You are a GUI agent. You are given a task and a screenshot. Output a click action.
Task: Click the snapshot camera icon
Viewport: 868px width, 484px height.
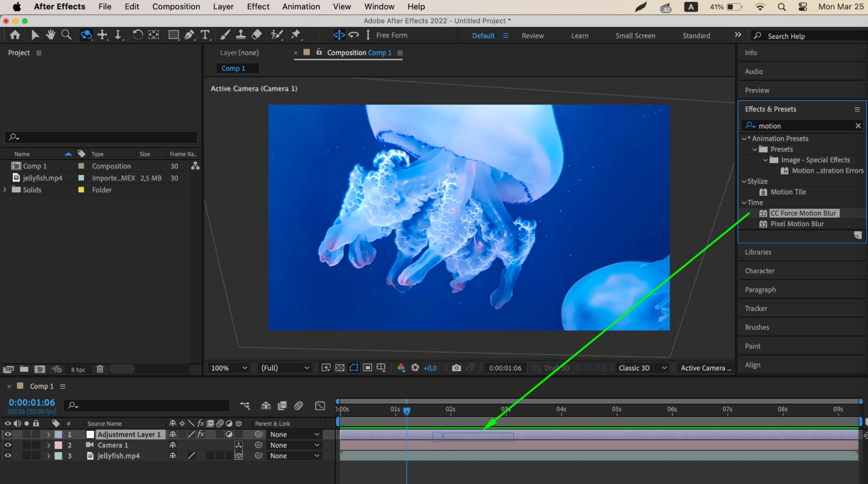(456, 368)
